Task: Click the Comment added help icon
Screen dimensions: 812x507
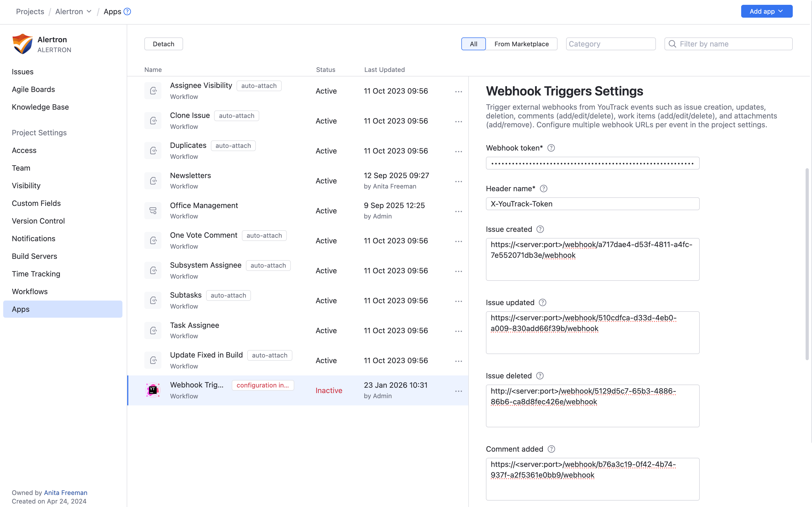Action: pyautogui.click(x=551, y=449)
